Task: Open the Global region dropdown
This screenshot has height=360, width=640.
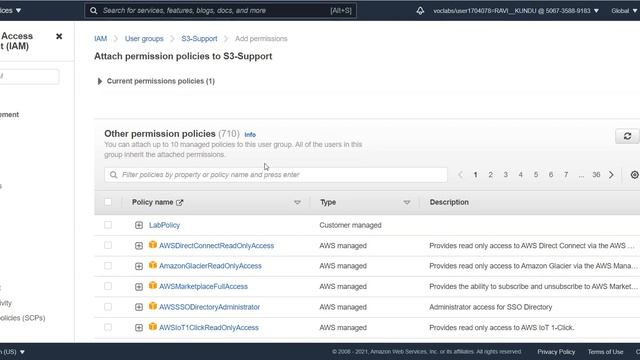Action: [x=624, y=11]
